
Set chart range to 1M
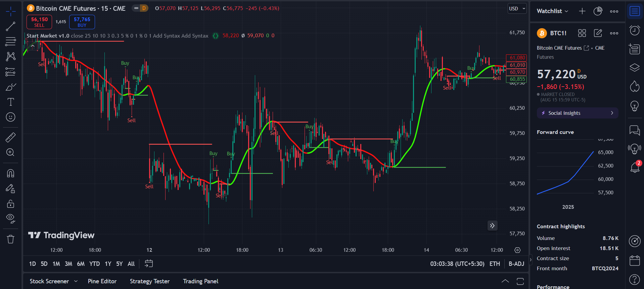coord(56,264)
